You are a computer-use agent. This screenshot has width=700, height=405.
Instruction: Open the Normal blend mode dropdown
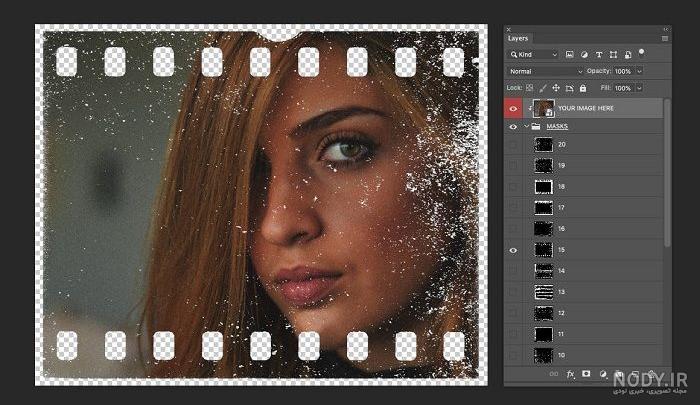point(545,71)
